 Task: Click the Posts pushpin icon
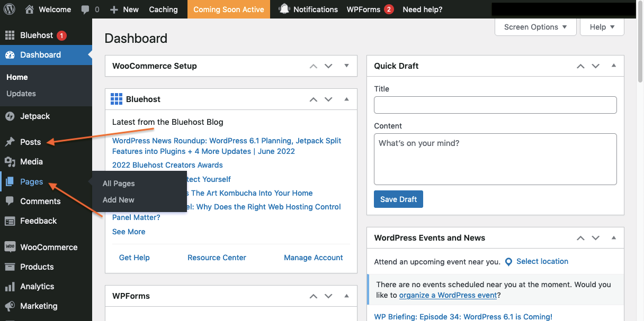10,142
